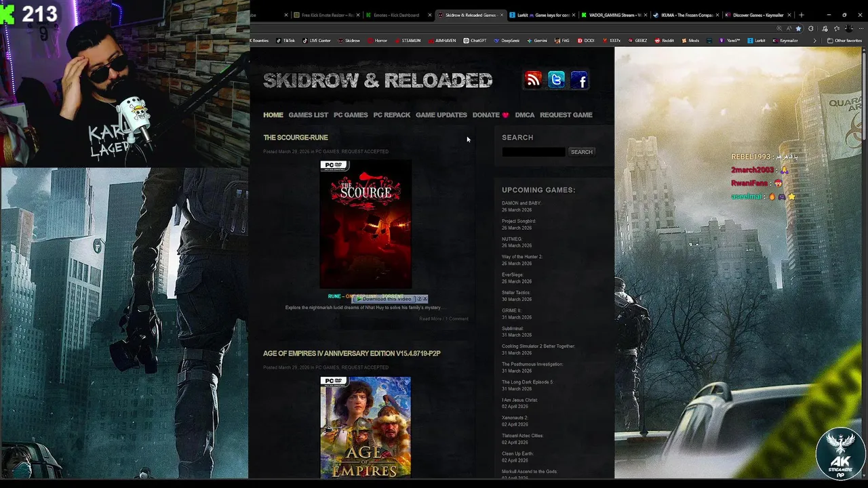868x488 pixels.
Task: Click upcoming game 'GRIME II:'
Action: [512, 310]
